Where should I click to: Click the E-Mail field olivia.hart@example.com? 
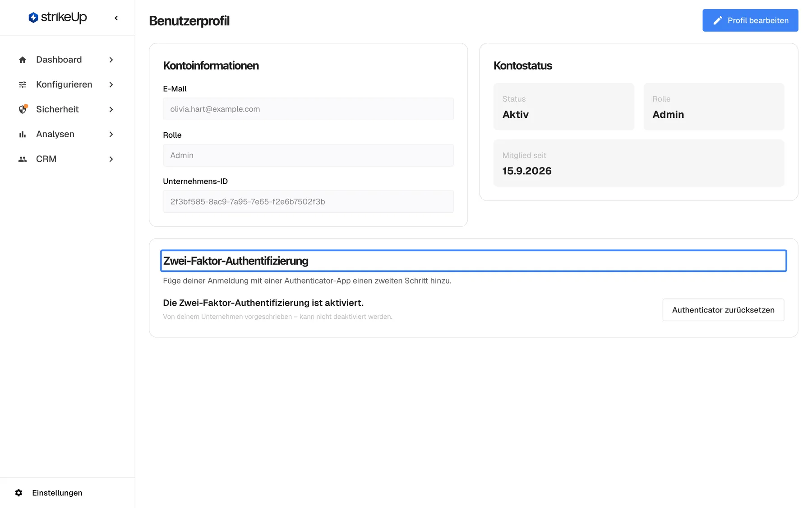[308, 109]
